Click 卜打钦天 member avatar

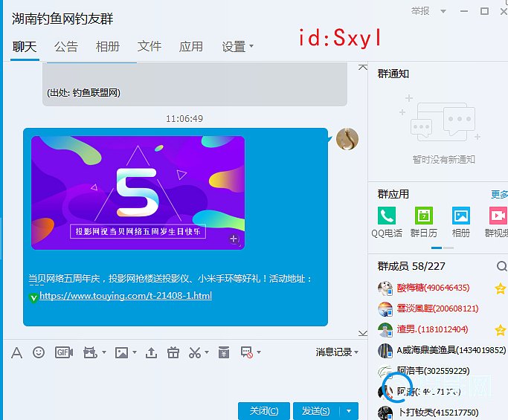(x=385, y=413)
